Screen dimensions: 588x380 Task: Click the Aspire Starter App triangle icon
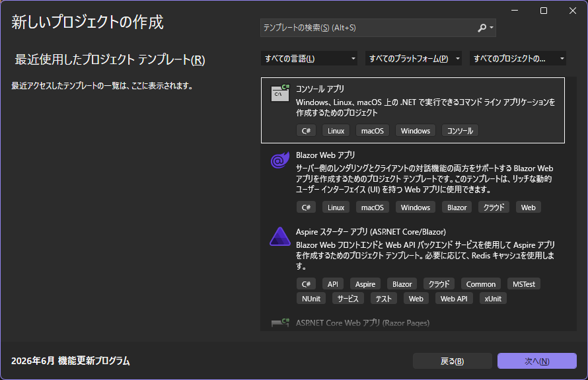click(x=280, y=237)
